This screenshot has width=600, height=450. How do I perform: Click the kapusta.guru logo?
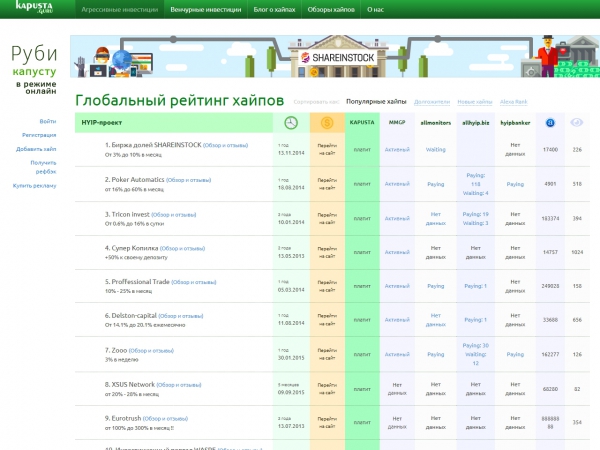34,7
